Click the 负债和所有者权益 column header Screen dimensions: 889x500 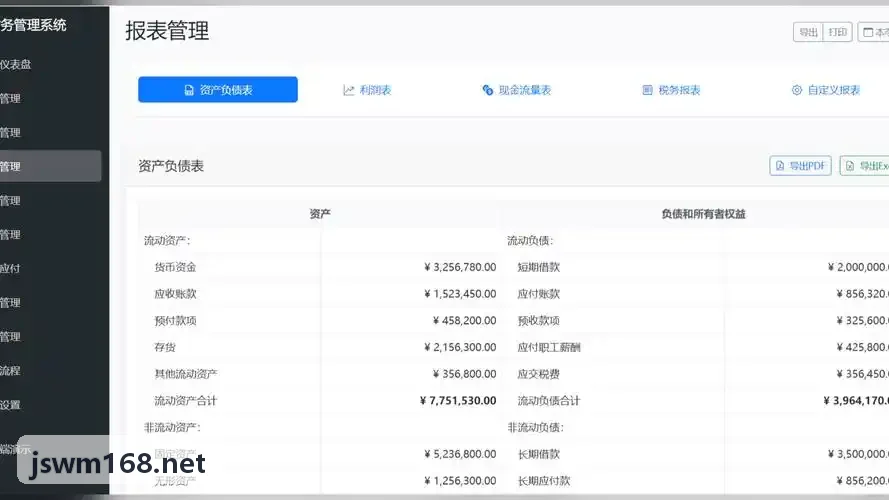point(704,214)
